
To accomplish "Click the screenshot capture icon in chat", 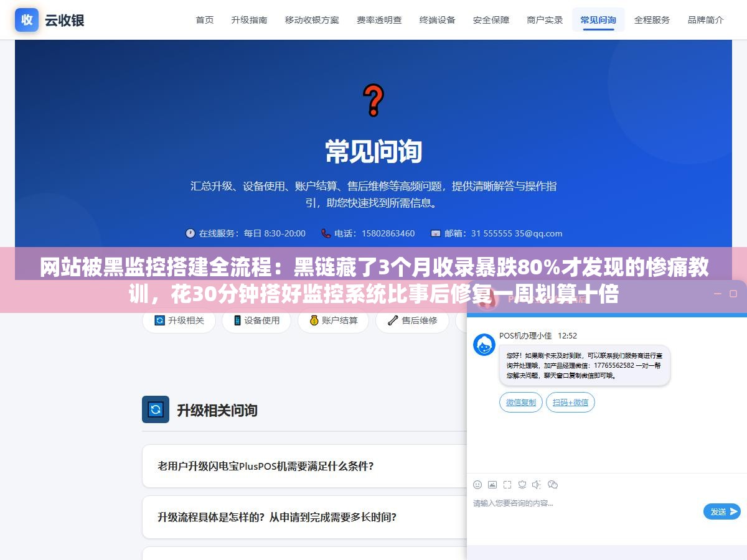I will [x=507, y=485].
